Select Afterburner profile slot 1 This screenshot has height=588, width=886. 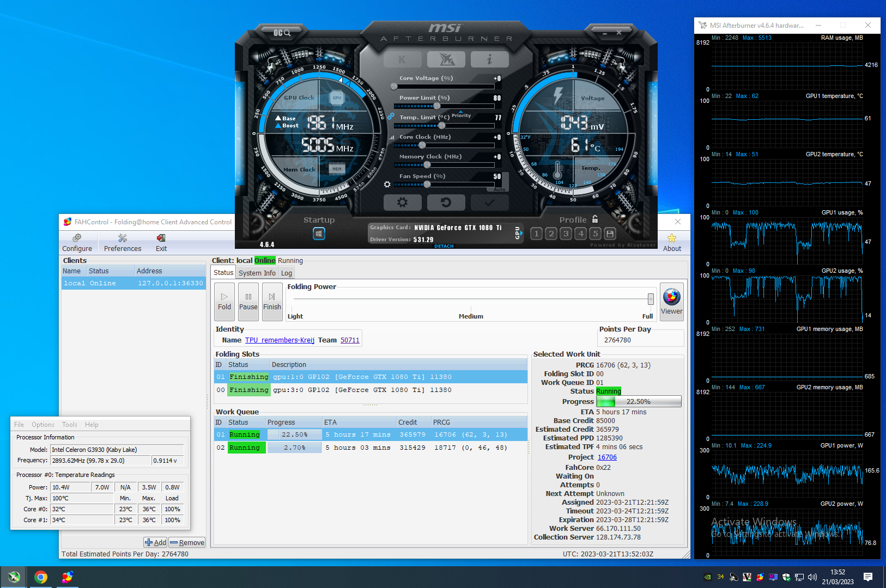pyautogui.click(x=536, y=234)
